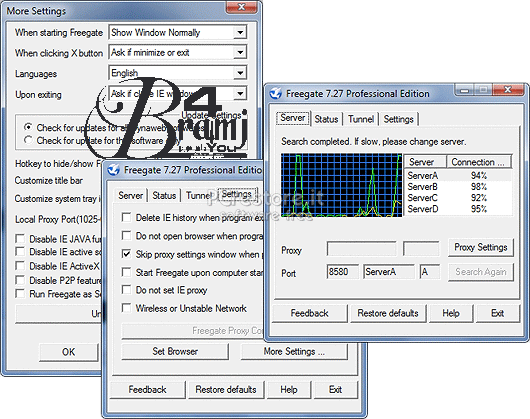The image size is (530, 419).
Task: Open Proxy Settings button
Action: point(481,247)
